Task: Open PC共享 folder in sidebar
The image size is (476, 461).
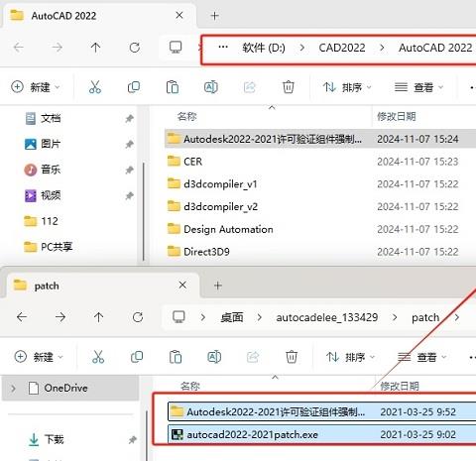Action: (x=49, y=247)
